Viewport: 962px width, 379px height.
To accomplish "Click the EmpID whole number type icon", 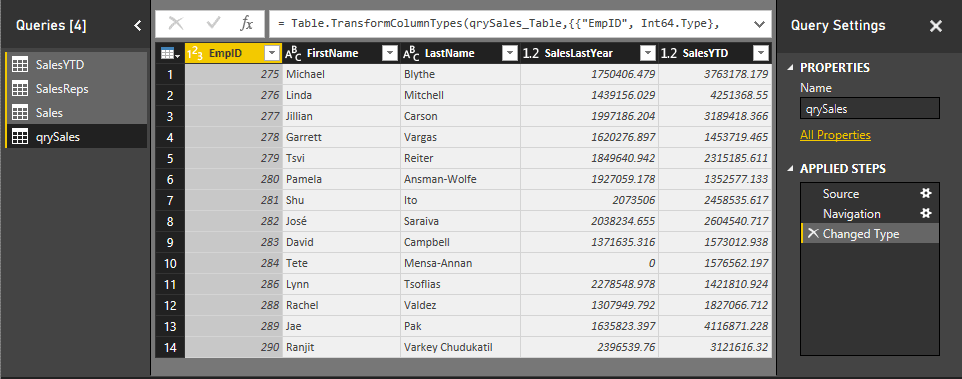I will 195,54.
